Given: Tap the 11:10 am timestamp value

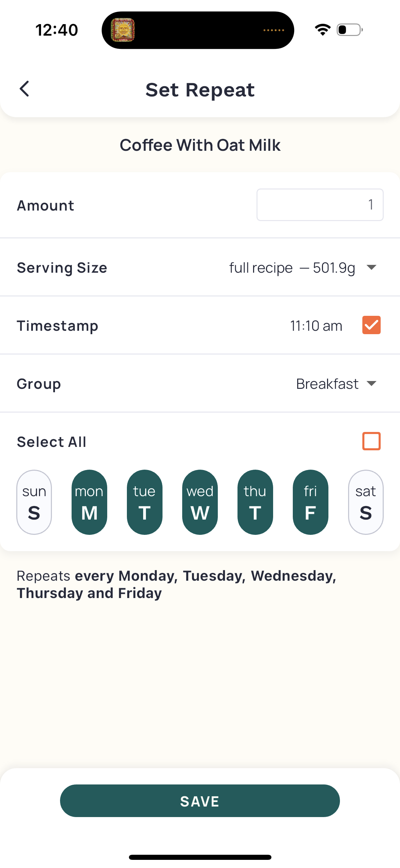Looking at the screenshot, I should (x=316, y=326).
